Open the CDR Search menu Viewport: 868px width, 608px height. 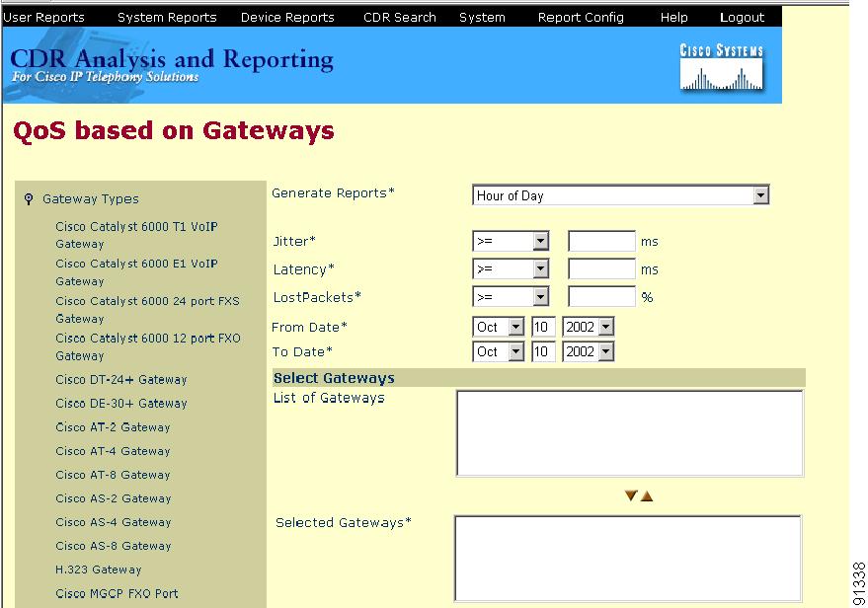pos(400,17)
